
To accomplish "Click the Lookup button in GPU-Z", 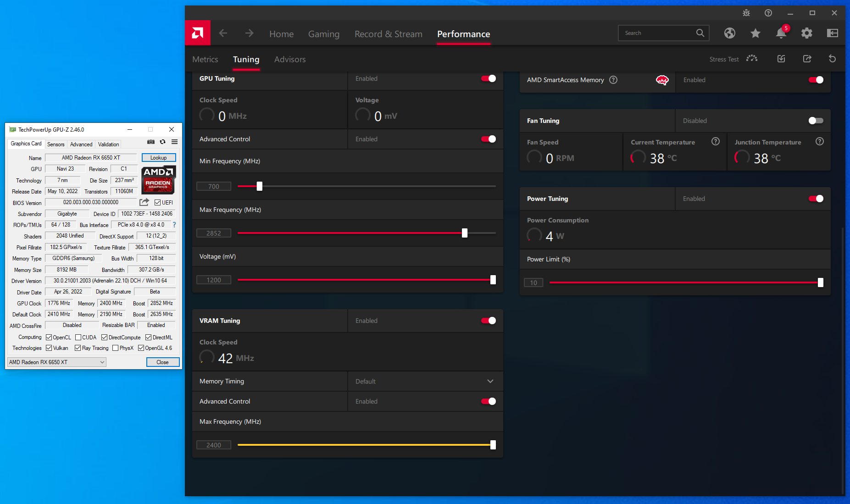I will click(x=159, y=157).
